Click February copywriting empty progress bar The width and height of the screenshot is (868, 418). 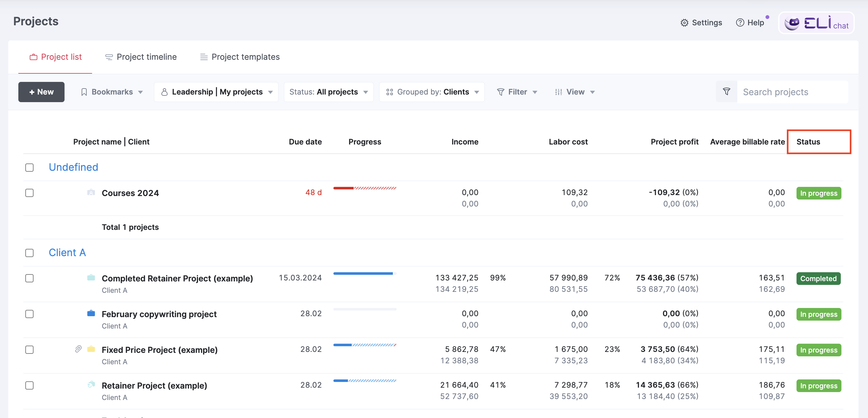coord(365,309)
